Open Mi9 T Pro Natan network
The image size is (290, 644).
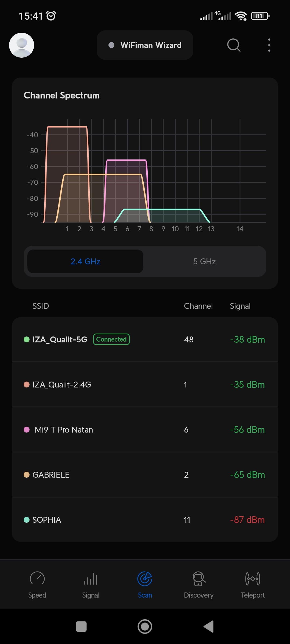tap(145, 430)
